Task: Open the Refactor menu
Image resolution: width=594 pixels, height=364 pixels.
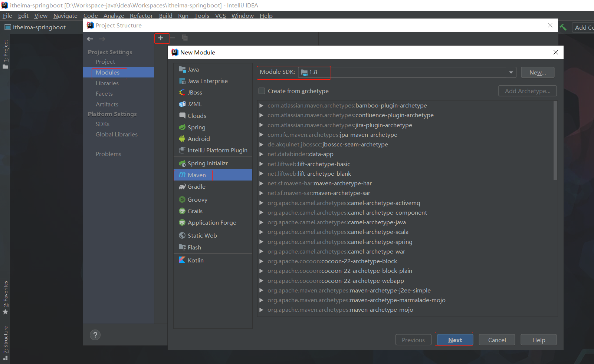Action: (141, 16)
